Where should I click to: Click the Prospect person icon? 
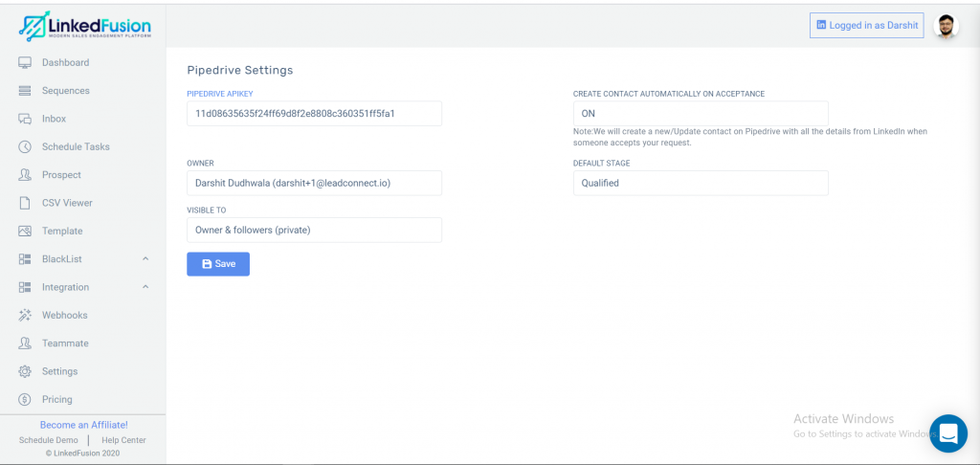(x=25, y=175)
